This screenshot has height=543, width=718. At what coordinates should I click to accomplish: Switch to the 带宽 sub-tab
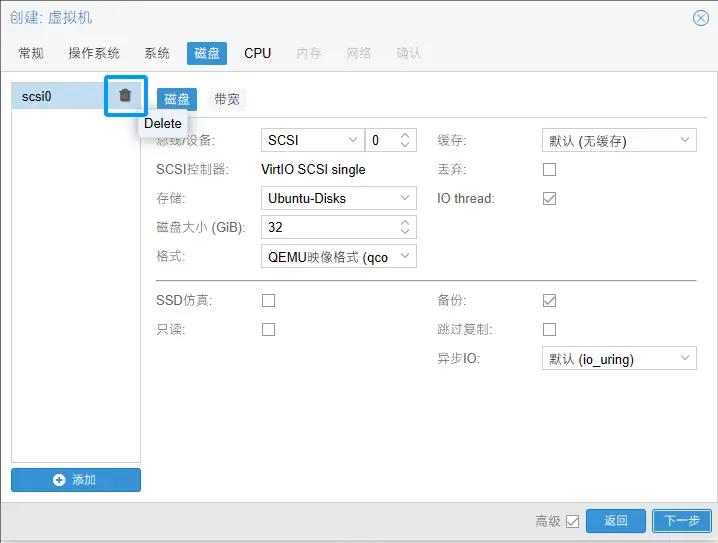point(227,99)
